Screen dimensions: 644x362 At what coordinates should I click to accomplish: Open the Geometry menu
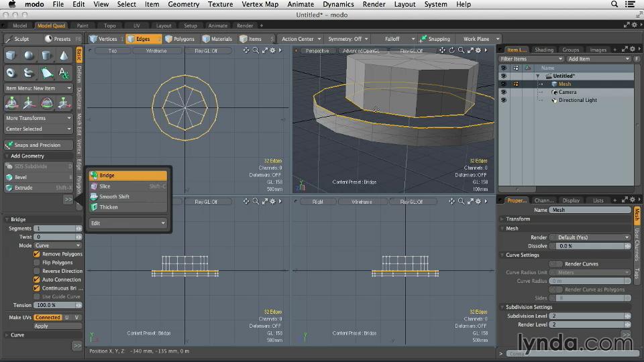pyautogui.click(x=183, y=5)
